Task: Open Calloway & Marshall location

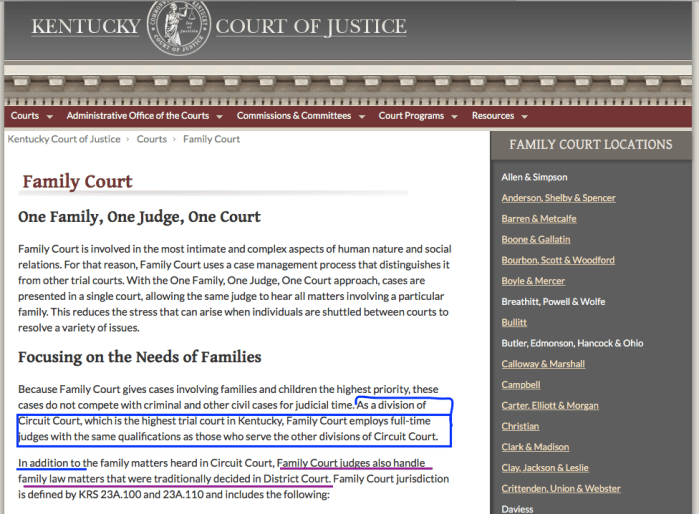Action: (543, 364)
